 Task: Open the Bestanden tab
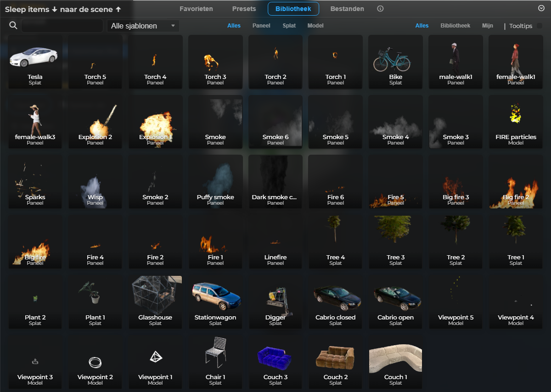[347, 9]
